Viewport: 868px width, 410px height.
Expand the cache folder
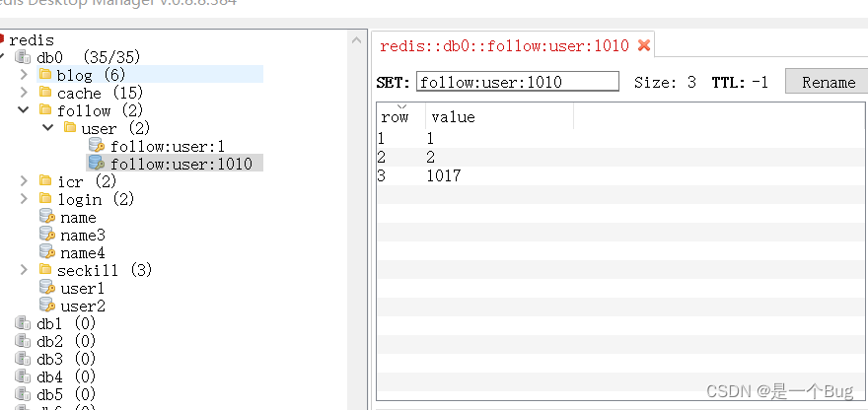(24, 92)
